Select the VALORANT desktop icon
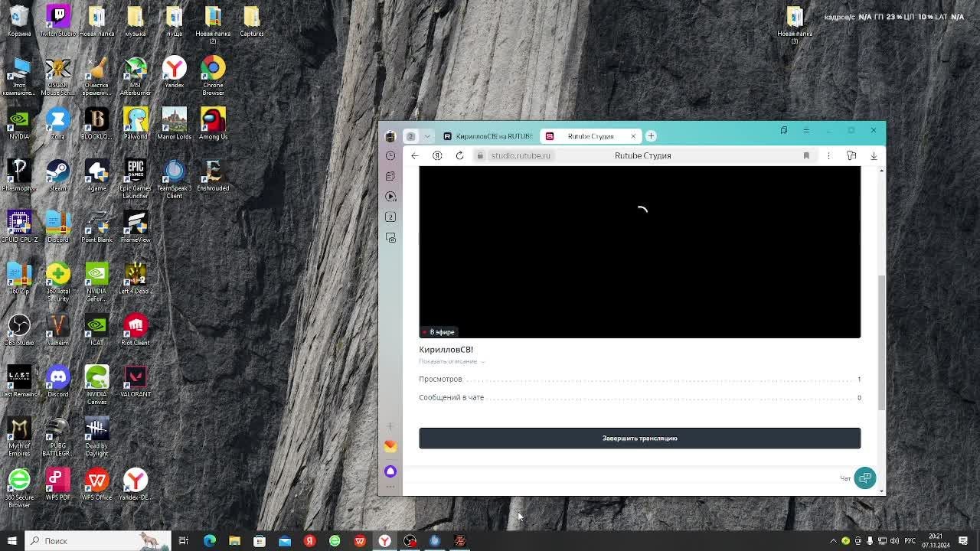980x551 pixels. click(136, 381)
